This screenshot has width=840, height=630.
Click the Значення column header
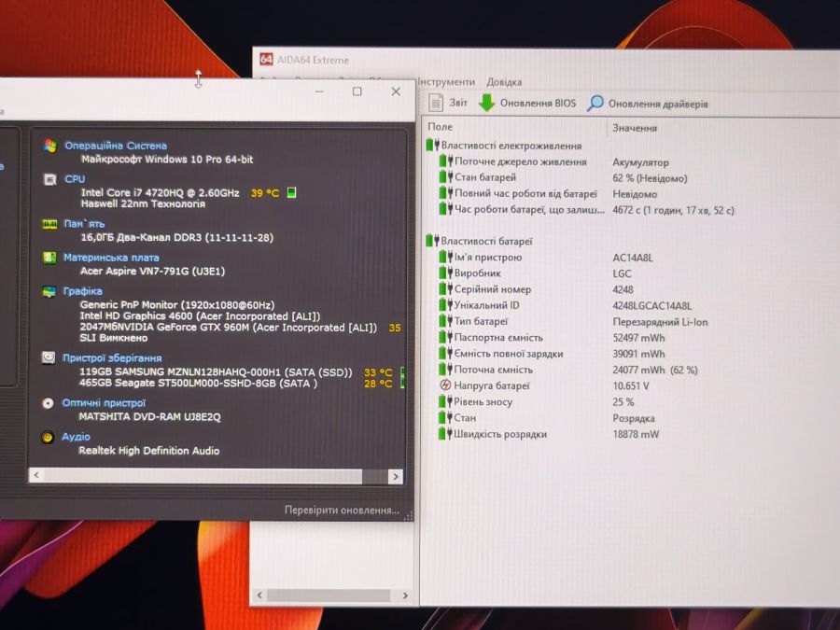[635, 128]
